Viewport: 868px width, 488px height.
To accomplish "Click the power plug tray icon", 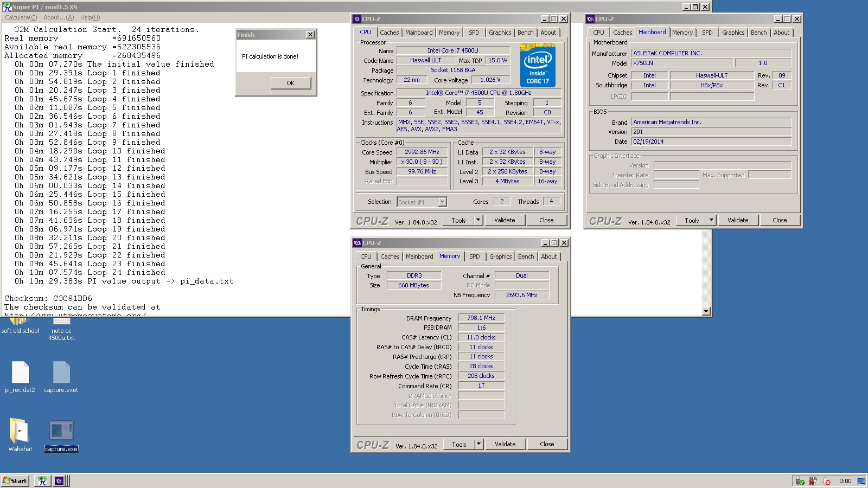I will (x=813, y=481).
